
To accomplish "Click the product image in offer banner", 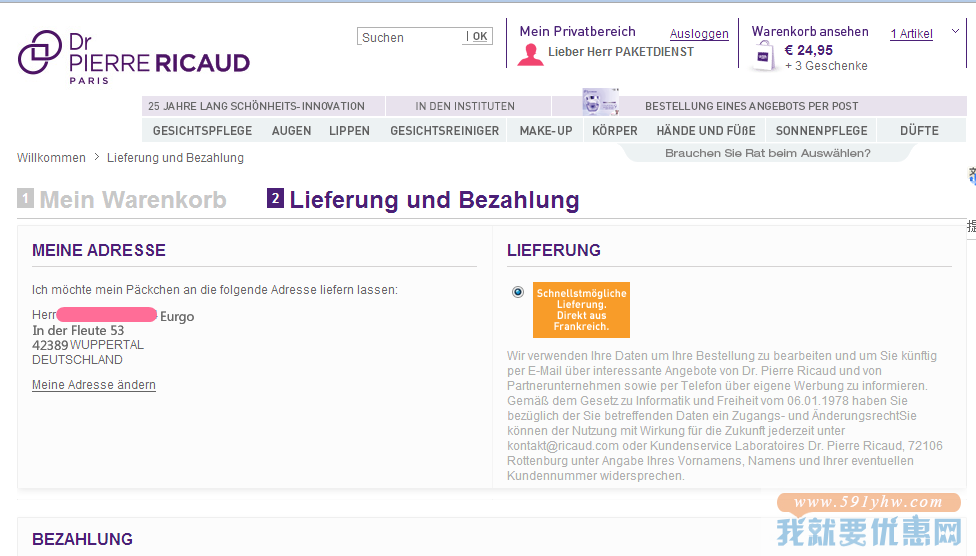I will 600,102.
